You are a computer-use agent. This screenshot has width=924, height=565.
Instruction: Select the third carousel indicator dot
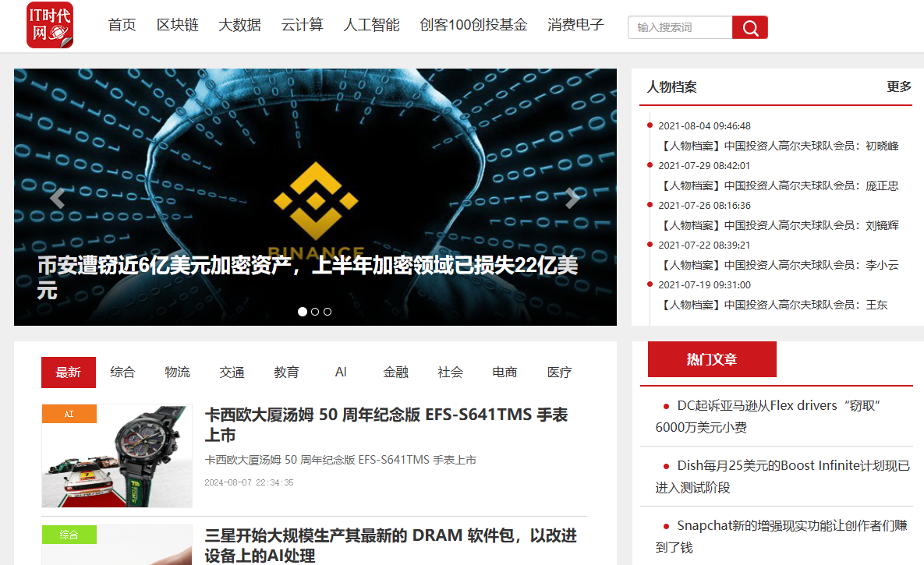click(327, 312)
